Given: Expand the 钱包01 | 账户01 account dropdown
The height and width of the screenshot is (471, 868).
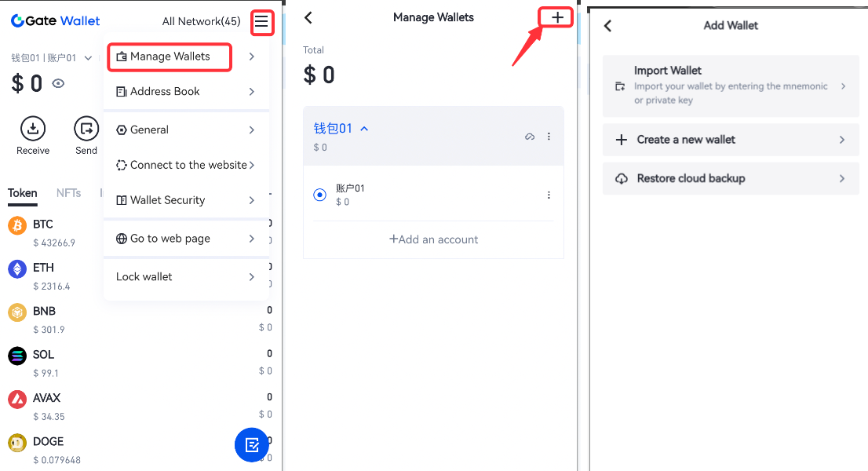Looking at the screenshot, I should 52,57.
